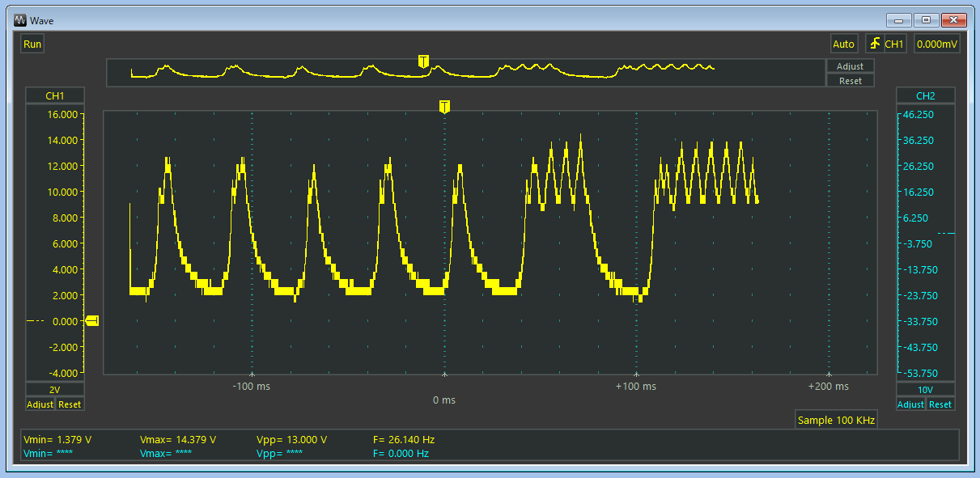Click the overview waveform preview strip

coord(465,72)
